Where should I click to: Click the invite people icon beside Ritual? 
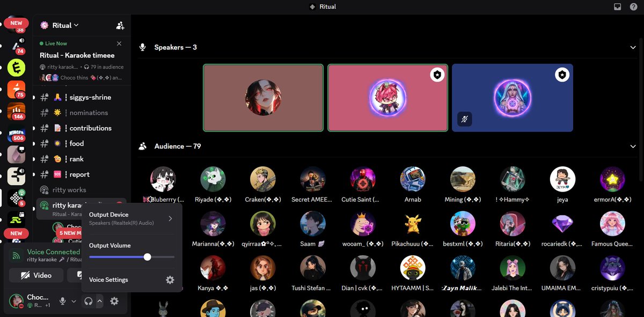click(x=120, y=25)
